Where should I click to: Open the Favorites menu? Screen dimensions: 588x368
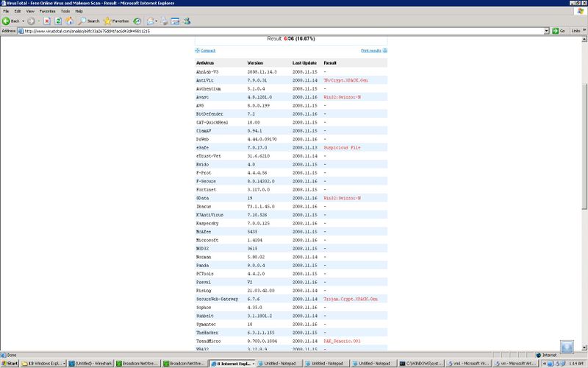point(47,11)
